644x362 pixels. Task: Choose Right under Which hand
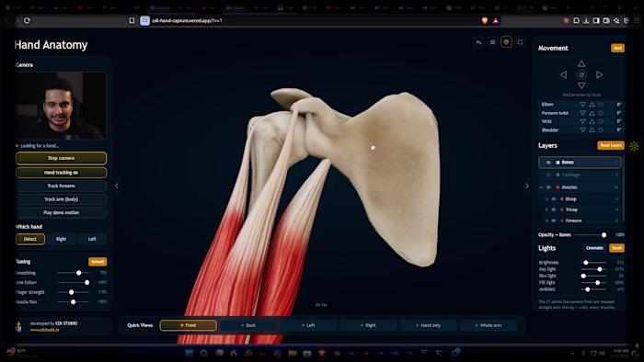61,239
